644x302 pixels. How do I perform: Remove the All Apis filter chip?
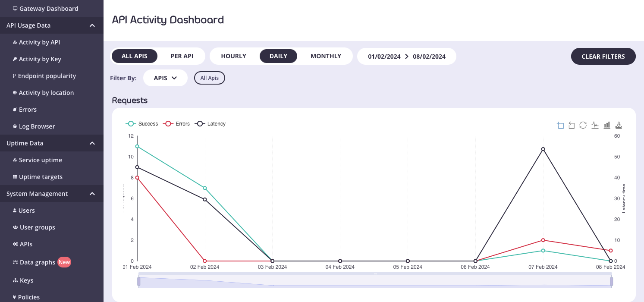[210, 78]
